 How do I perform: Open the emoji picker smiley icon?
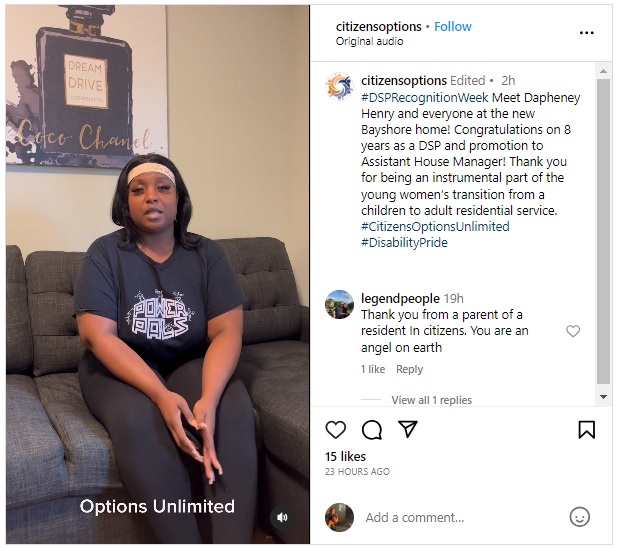(x=580, y=517)
